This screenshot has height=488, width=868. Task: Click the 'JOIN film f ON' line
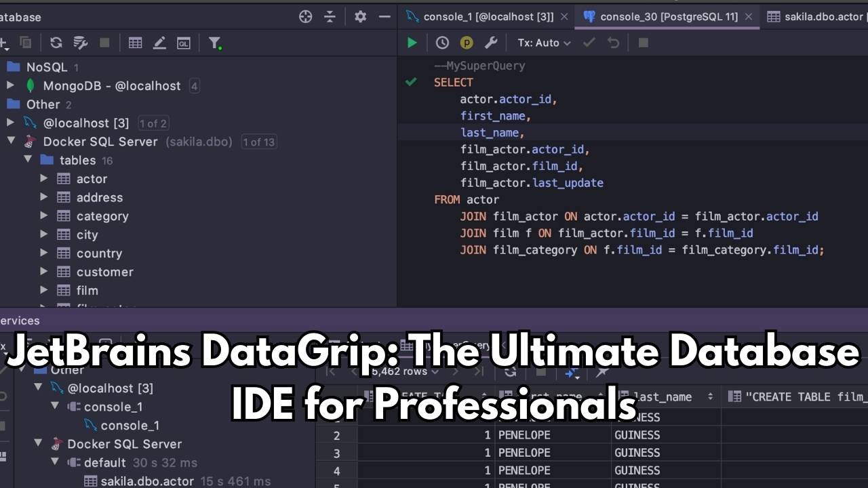pyautogui.click(x=607, y=233)
